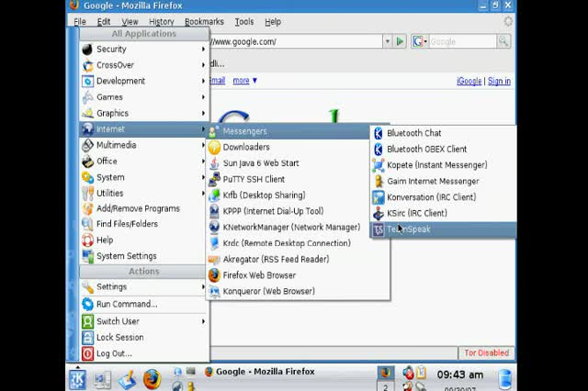Click the Bluetooth Chat icon
This screenshot has height=391, width=588.
point(378,133)
